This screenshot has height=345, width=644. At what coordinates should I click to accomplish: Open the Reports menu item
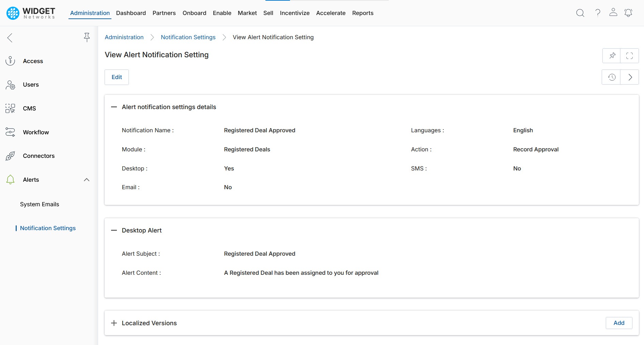point(363,13)
